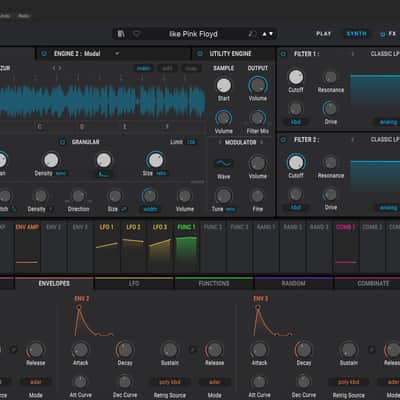Image resolution: width=400 pixels, height=400 pixels.
Task: Click Filter 1 Cutoff knob
Action: [296, 77]
